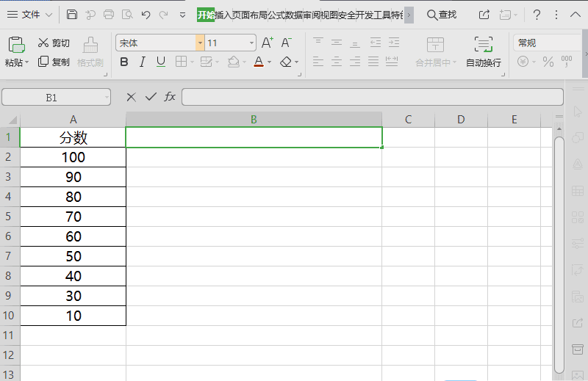Click the decrease indent icon

coord(376,43)
